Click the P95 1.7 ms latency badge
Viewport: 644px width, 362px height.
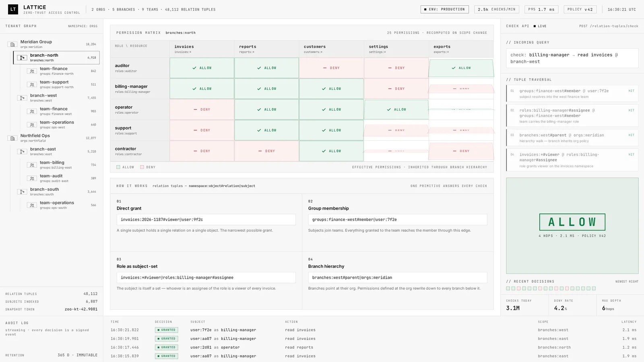(x=541, y=9)
